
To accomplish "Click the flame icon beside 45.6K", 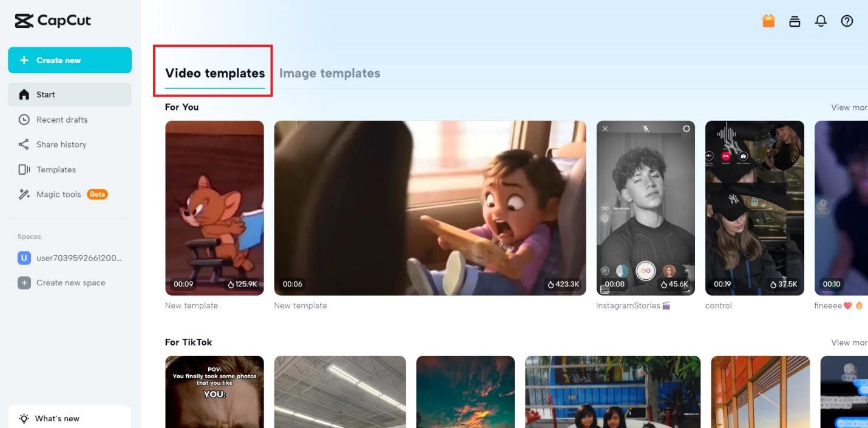I will click(x=664, y=284).
